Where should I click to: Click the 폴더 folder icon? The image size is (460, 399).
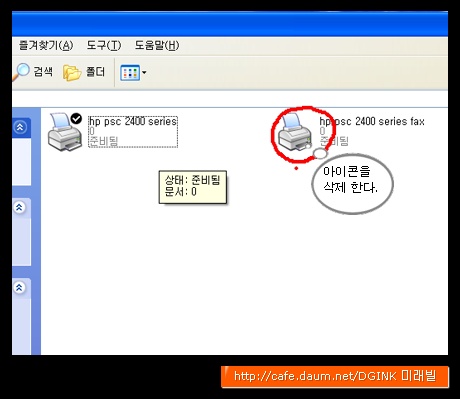tap(72, 72)
